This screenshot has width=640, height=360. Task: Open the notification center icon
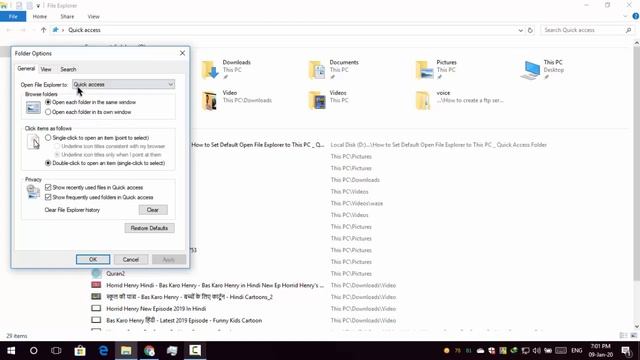coord(627,351)
